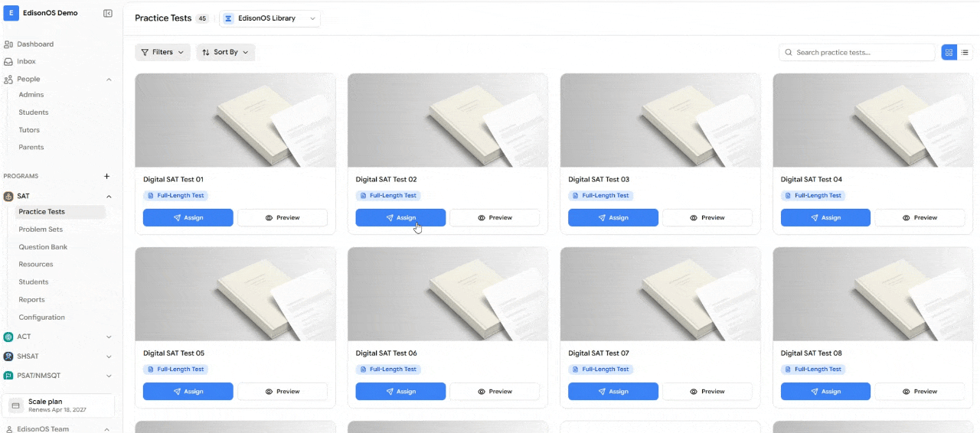Image resolution: width=980 pixels, height=433 pixels.
Task: Collapse the sidebar panel icon
Action: click(108, 13)
